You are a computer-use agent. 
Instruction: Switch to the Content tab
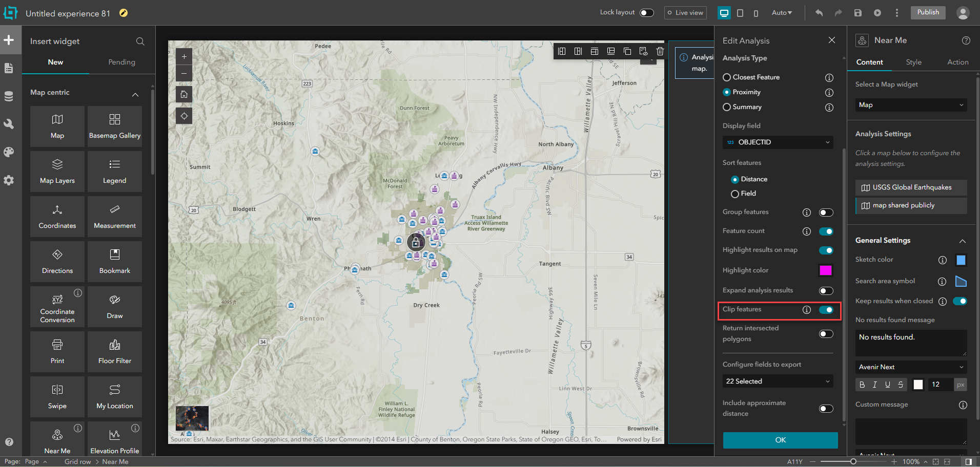(x=869, y=62)
